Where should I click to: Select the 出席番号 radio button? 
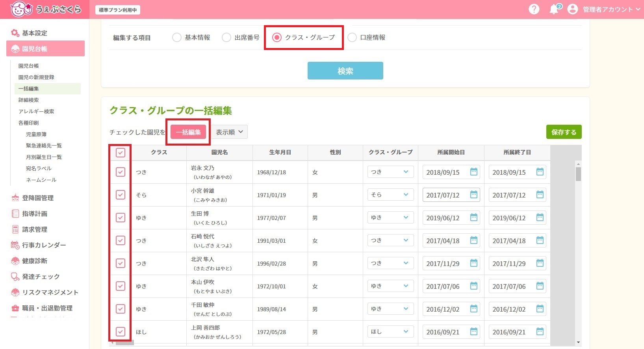tap(226, 37)
